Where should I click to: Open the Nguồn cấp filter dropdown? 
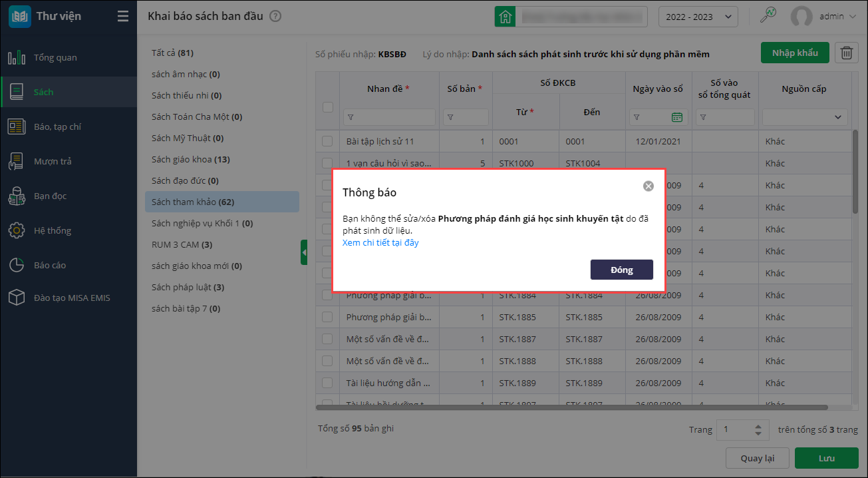tap(805, 117)
